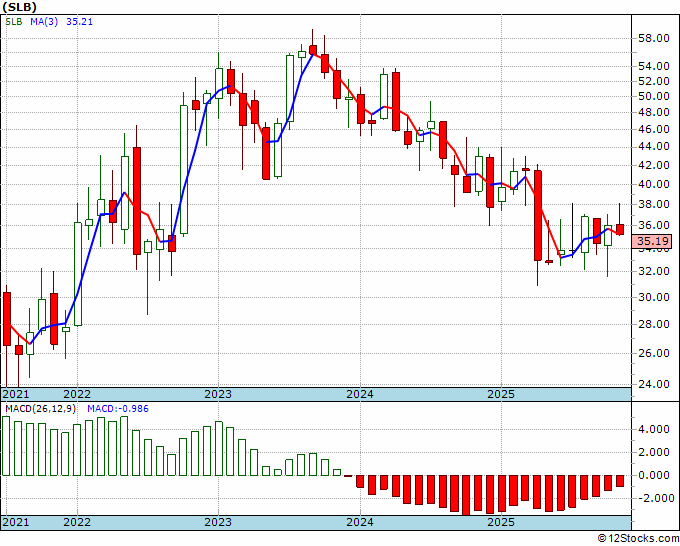This screenshot has width=680, height=546.
Task: Click the latest red candlestick beside 35.19
Action: (620, 229)
